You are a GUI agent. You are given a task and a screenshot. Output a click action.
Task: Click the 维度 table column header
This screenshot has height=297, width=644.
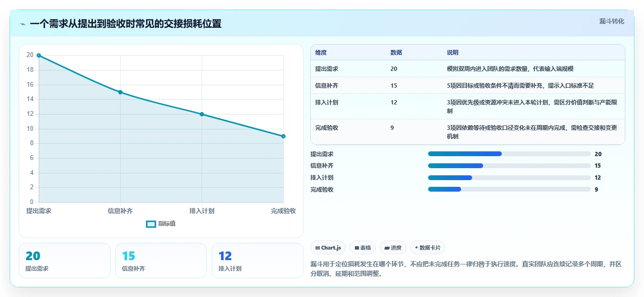click(x=321, y=53)
